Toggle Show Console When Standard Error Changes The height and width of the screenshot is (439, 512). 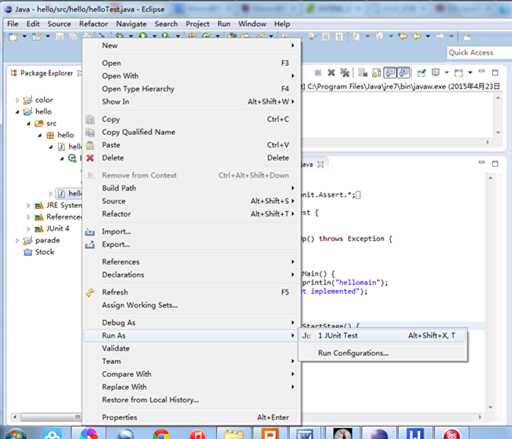(x=404, y=72)
